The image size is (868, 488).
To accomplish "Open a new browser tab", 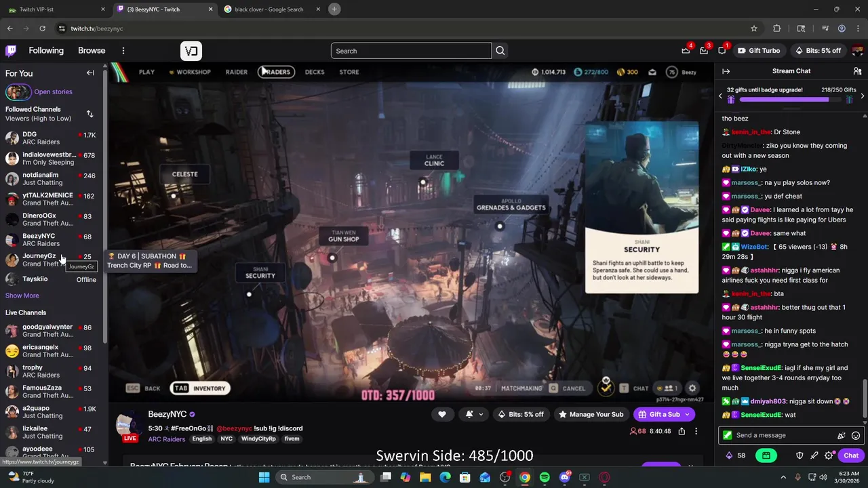I will [x=334, y=9].
